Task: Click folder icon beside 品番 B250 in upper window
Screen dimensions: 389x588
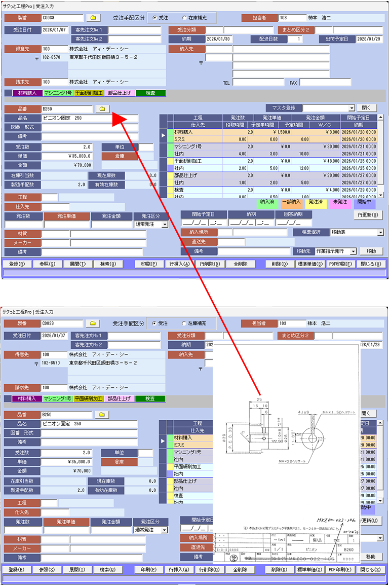Action: (102, 109)
